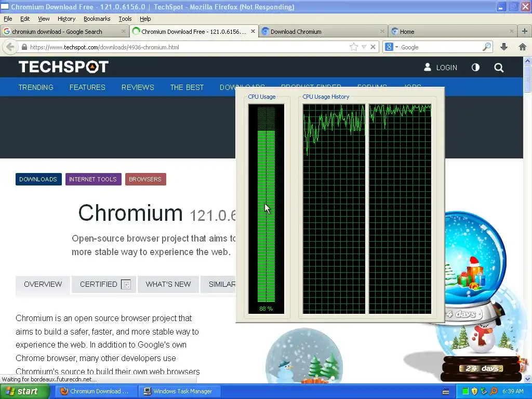Image resolution: width=532 pixels, height=399 pixels.
Task: Toggle TechSpot dark mode contrast icon
Action: [476, 68]
